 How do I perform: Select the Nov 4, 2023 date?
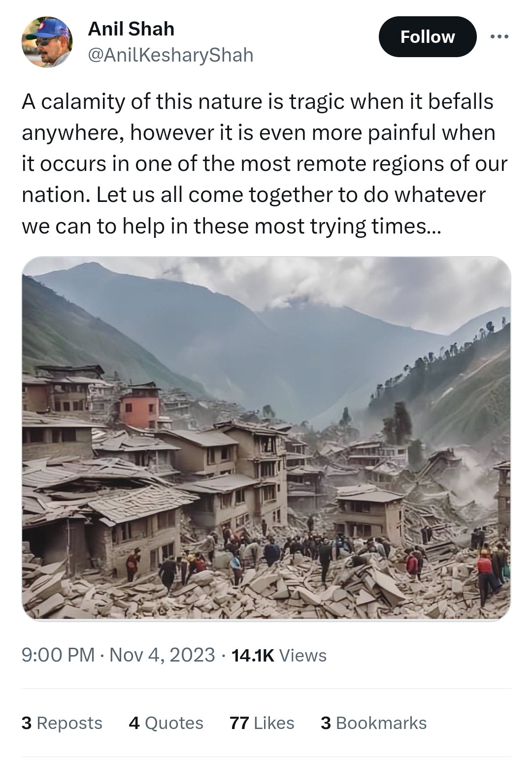click(x=162, y=655)
